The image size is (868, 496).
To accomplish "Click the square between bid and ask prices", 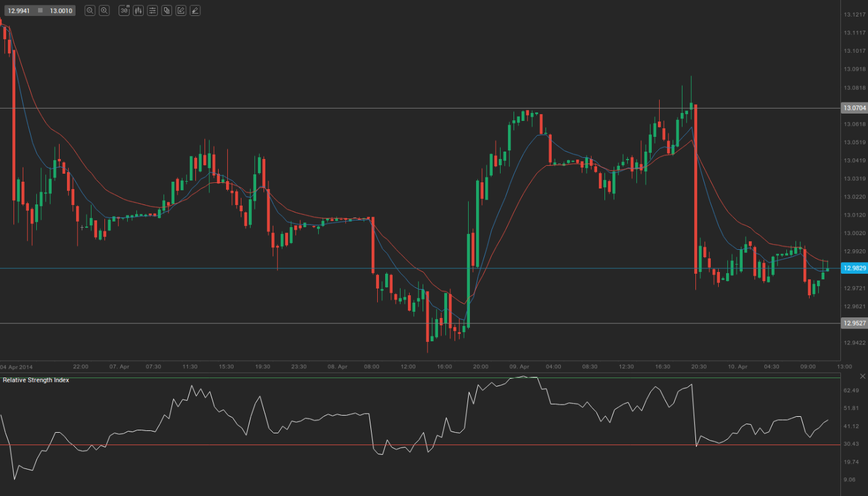I will point(40,10).
